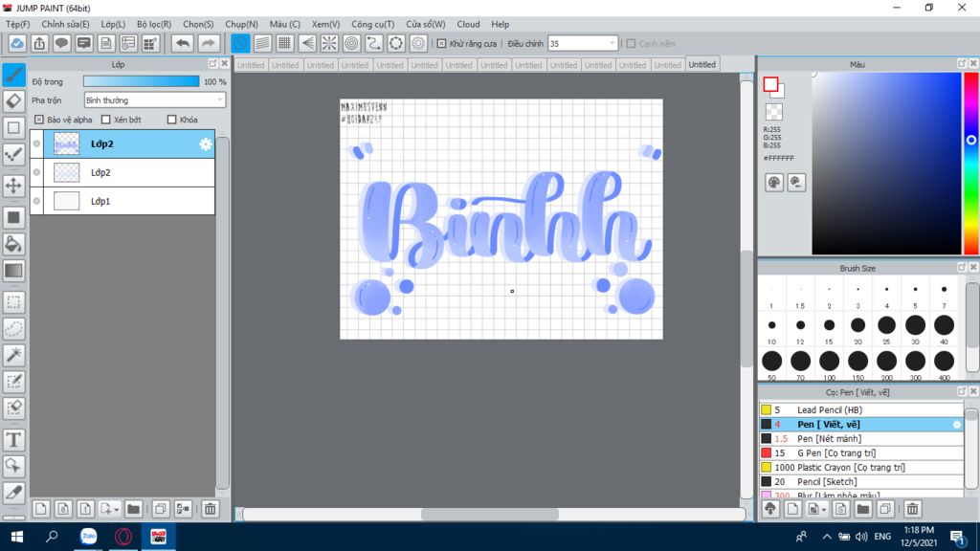Toggle Khử răng cưa checkbox
980x551 pixels.
click(x=441, y=44)
